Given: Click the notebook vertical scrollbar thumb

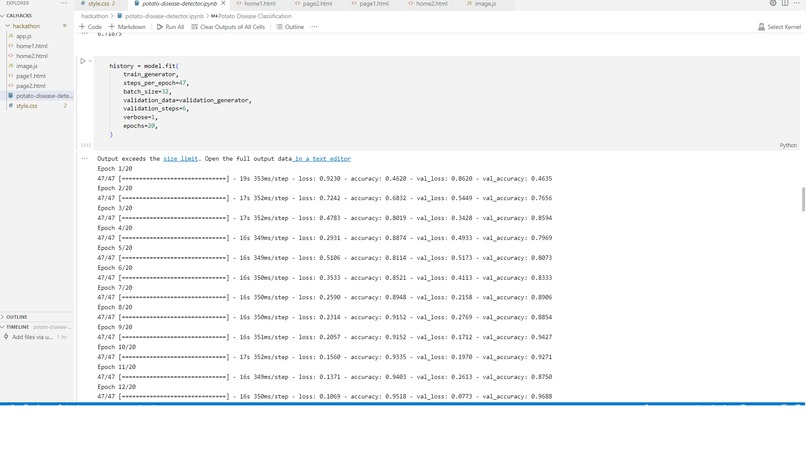Looking at the screenshot, I should pyautogui.click(x=803, y=199).
